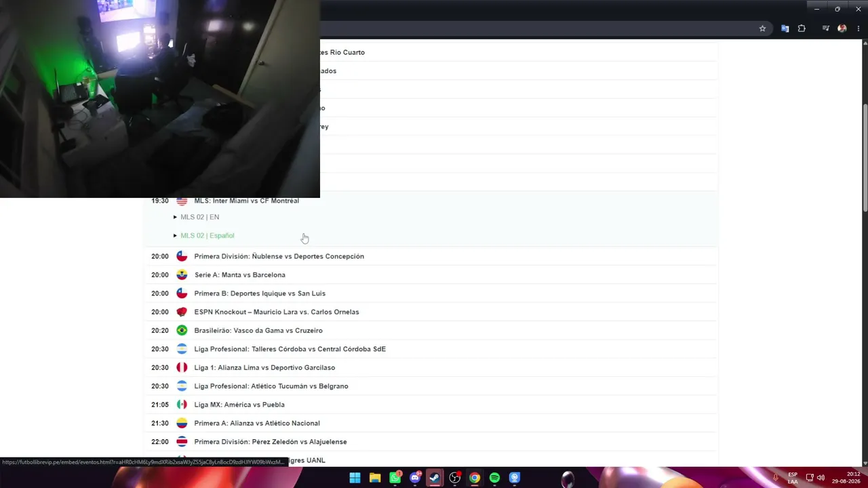This screenshot has height=488, width=868.
Task: Switch to Google Chrome in the taskbar
Action: (x=475, y=478)
